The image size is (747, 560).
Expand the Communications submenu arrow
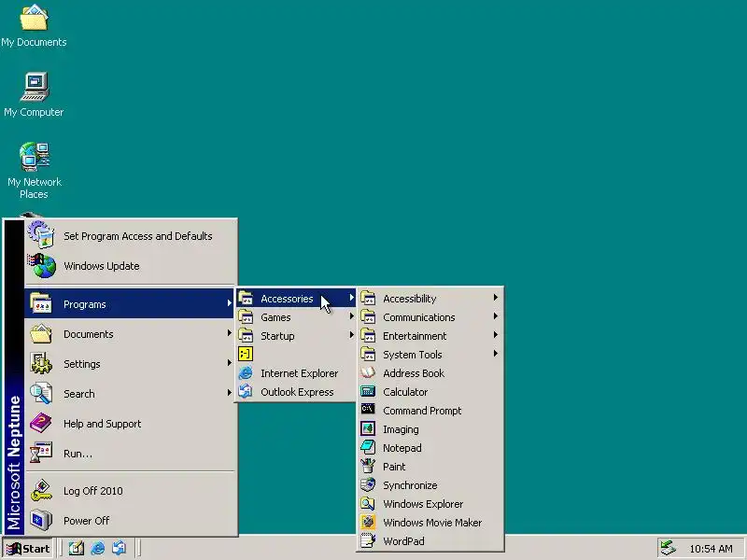(496, 316)
